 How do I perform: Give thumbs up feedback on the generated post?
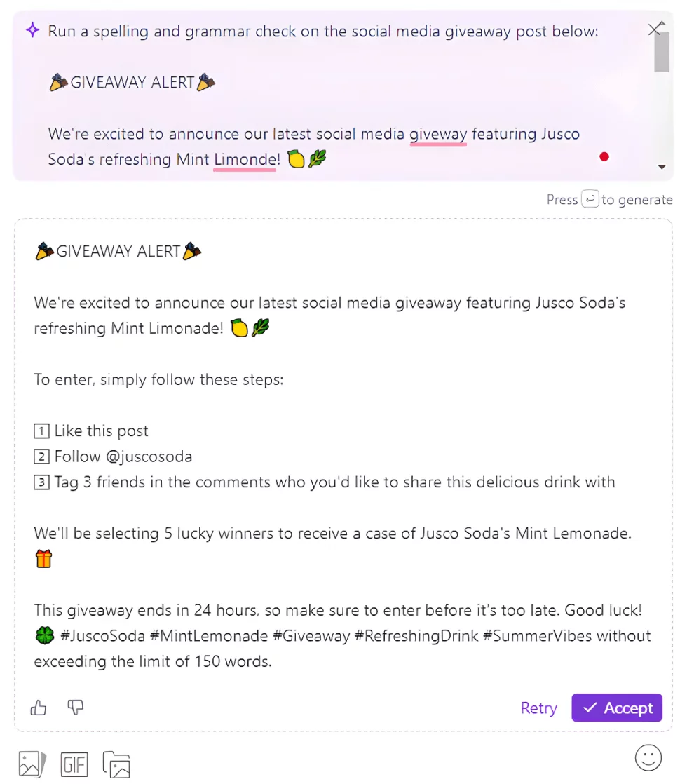39,708
